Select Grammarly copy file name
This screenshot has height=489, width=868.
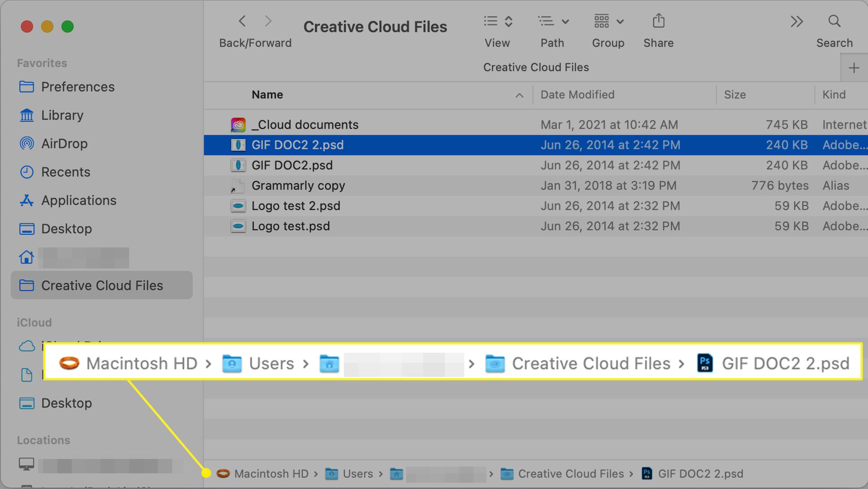[x=298, y=186]
